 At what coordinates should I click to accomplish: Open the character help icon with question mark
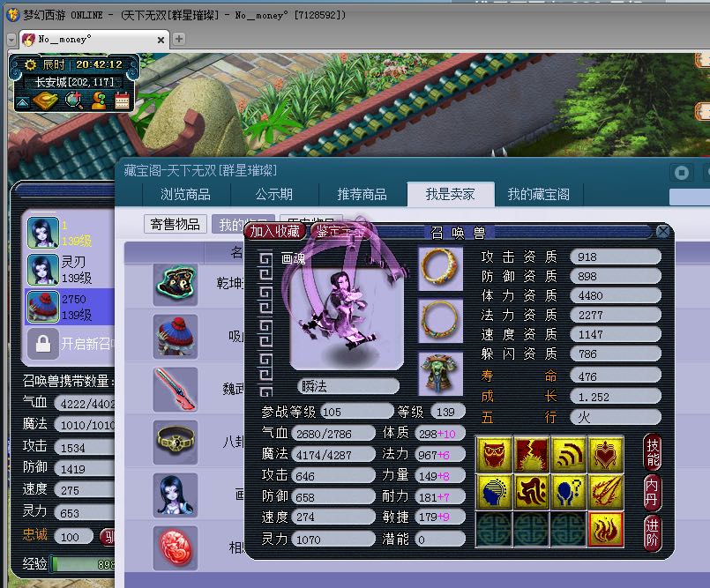tap(99, 100)
